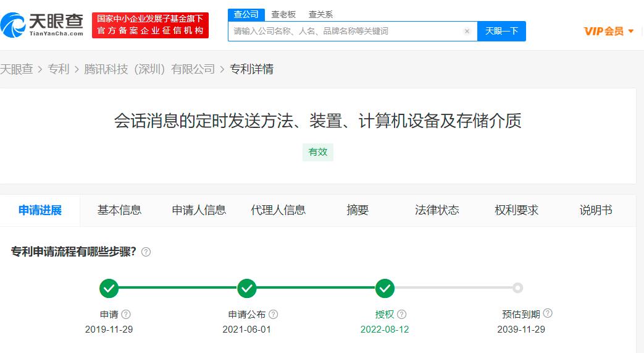
Task: Click the application date 2019-11-29
Action: click(x=109, y=330)
